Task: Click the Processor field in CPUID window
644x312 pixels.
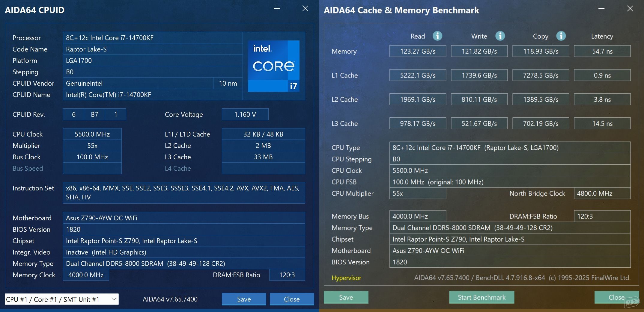Action: (x=153, y=38)
